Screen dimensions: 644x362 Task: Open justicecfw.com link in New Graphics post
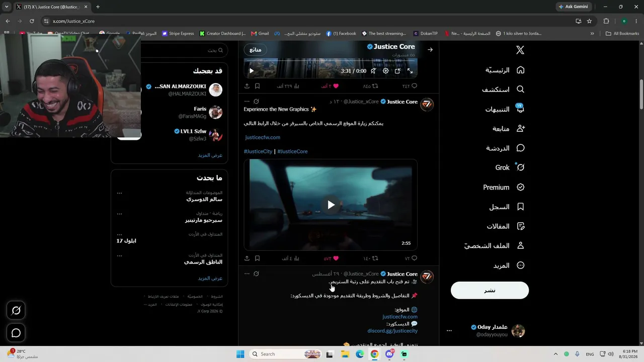(x=263, y=137)
